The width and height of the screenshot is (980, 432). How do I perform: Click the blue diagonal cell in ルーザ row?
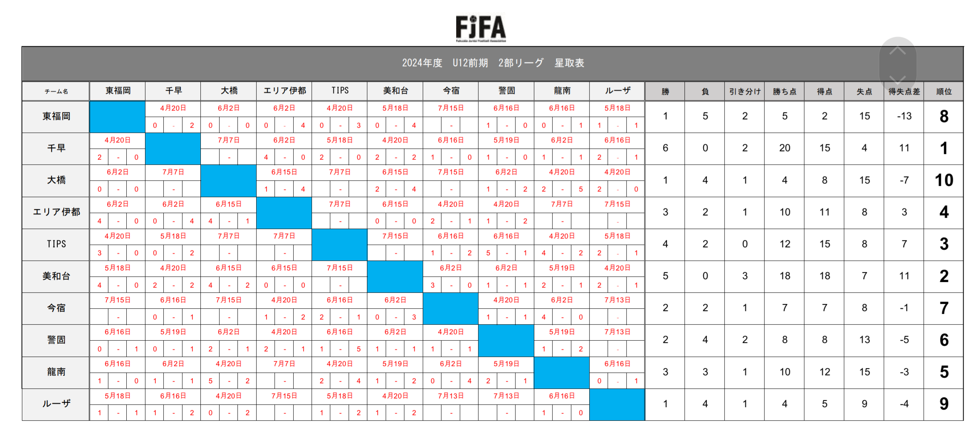(x=617, y=404)
